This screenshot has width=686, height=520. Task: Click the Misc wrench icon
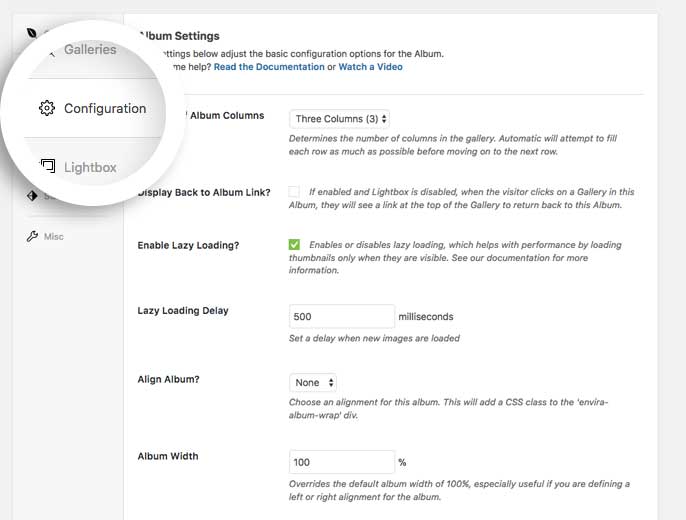32,237
